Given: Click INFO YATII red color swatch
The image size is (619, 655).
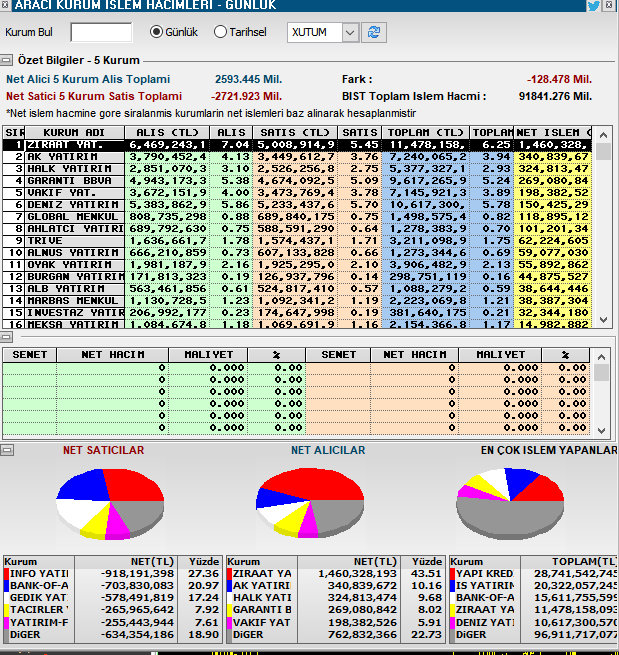Looking at the screenshot, I should (x=6, y=574).
